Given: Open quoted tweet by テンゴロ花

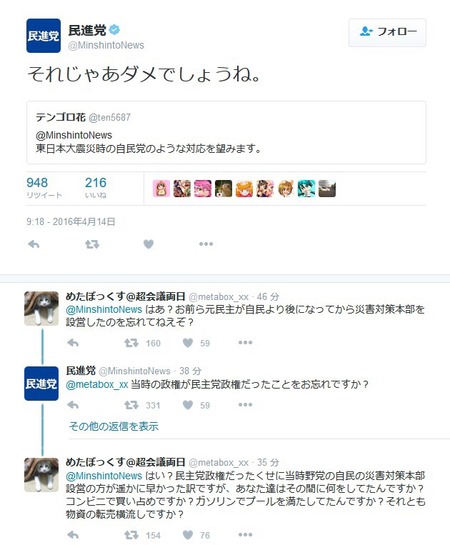Looking at the screenshot, I should [x=226, y=132].
